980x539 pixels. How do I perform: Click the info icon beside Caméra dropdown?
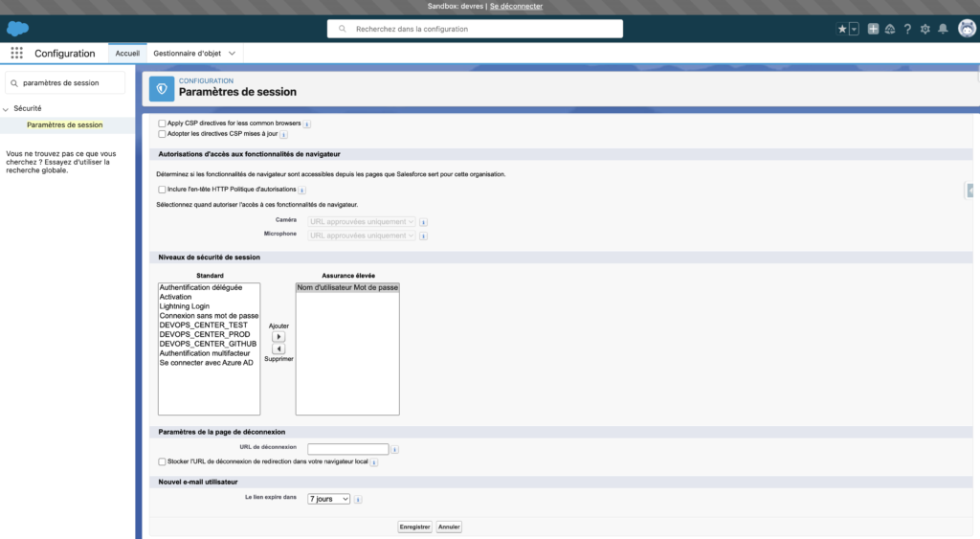[423, 222]
